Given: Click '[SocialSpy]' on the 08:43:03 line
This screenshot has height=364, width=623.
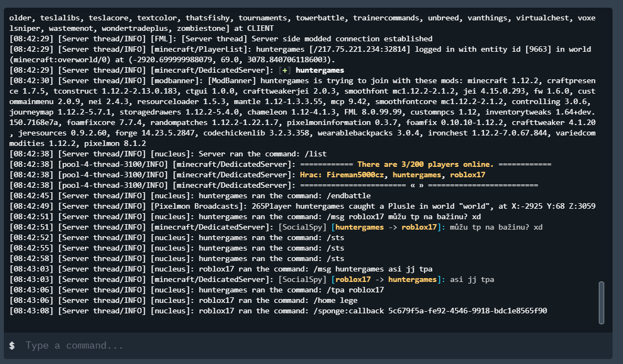Looking at the screenshot, I should click(x=302, y=279).
